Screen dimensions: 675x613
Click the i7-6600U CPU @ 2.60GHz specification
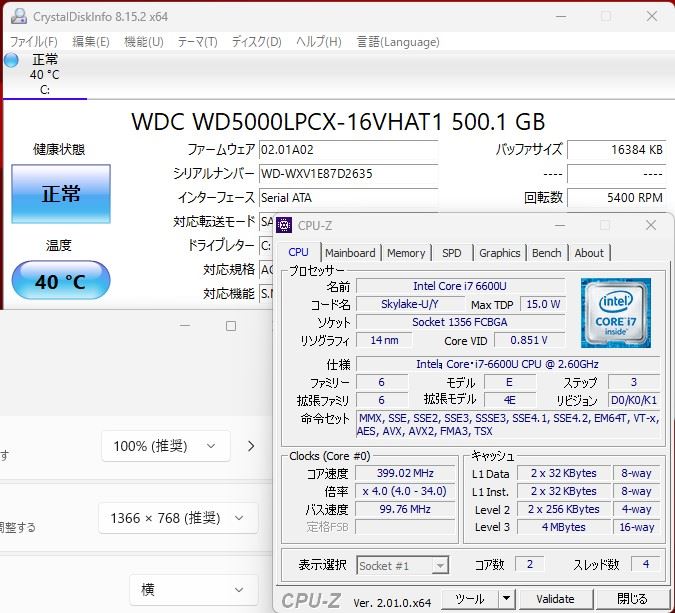click(508, 364)
